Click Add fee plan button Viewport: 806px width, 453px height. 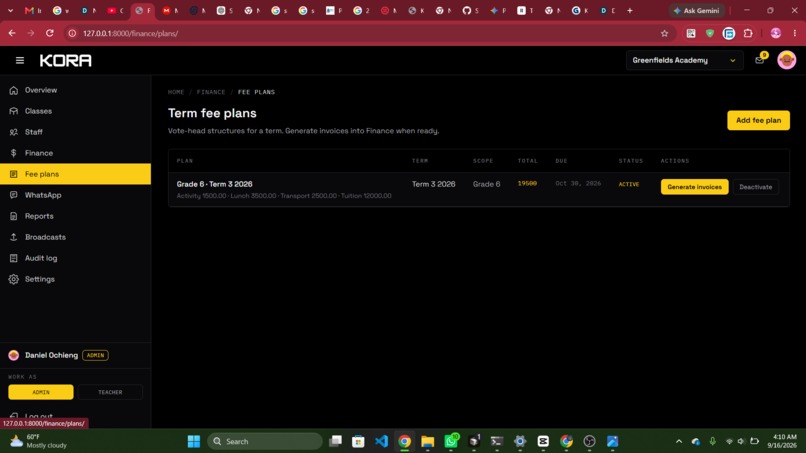click(x=758, y=120)
